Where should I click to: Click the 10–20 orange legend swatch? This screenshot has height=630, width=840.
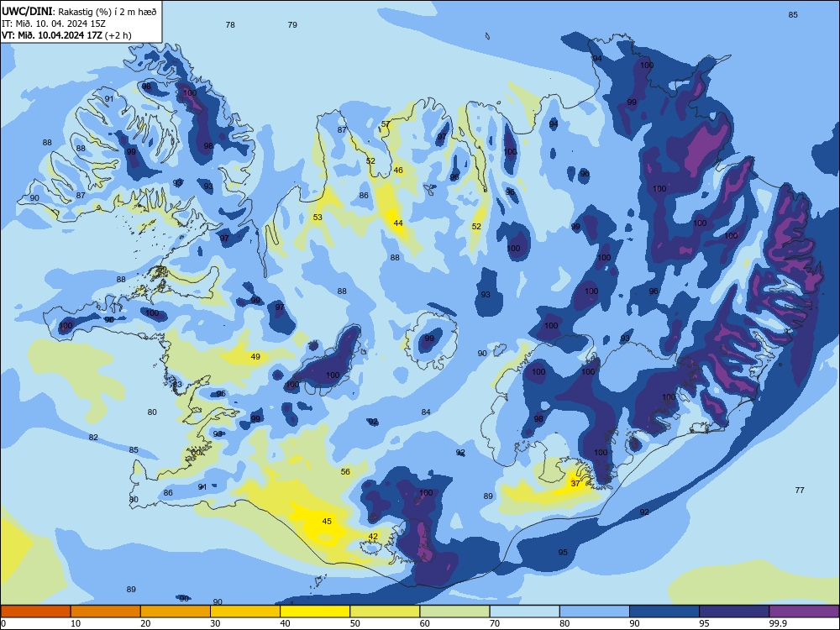pyautogui.click(x=106, y=612)
